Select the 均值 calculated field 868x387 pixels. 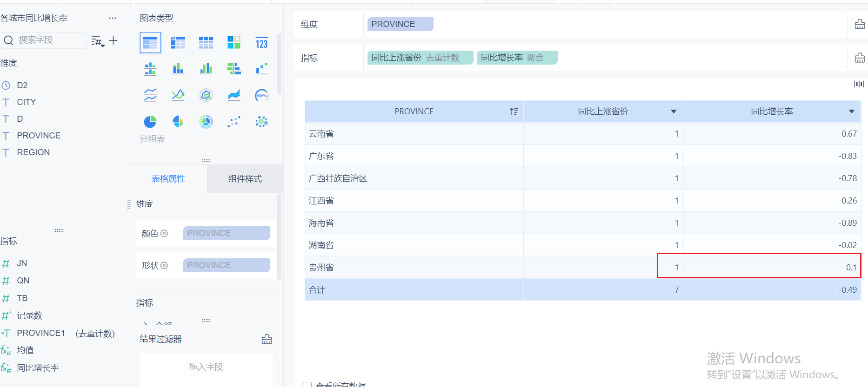click(x=25, y=350)
